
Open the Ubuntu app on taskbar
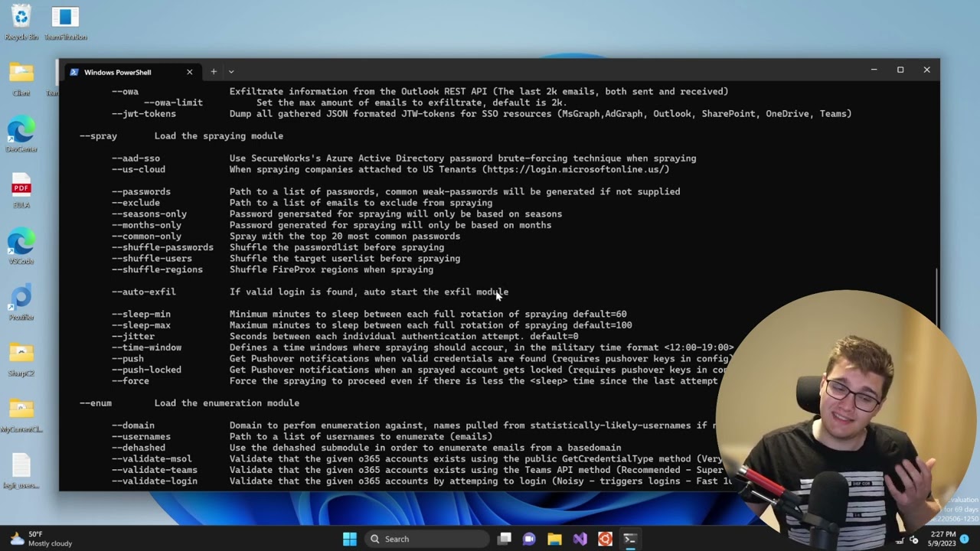[x=605, y=539]
